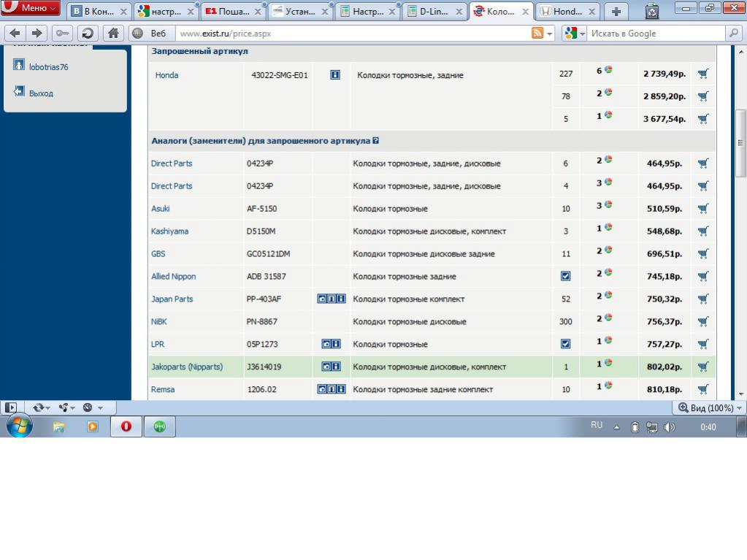Viewport: 747px width, 560px height.
Task: Switch to the D-Lin... tab
Action: point(434,12)
